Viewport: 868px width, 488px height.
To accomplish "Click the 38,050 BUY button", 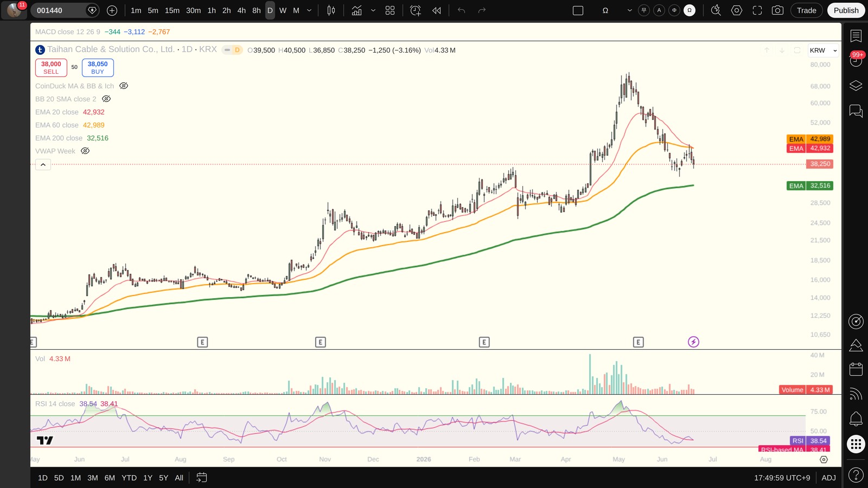I will point(98,67).
